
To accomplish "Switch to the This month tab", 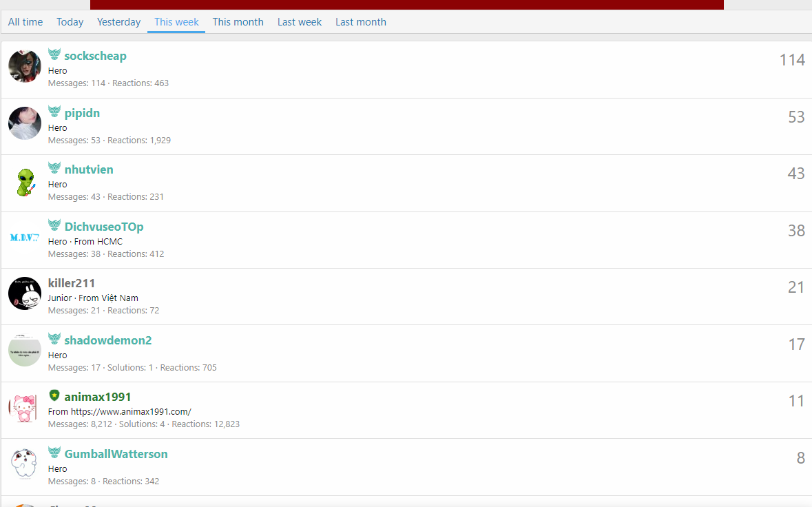I will click(x=238, y=22).
